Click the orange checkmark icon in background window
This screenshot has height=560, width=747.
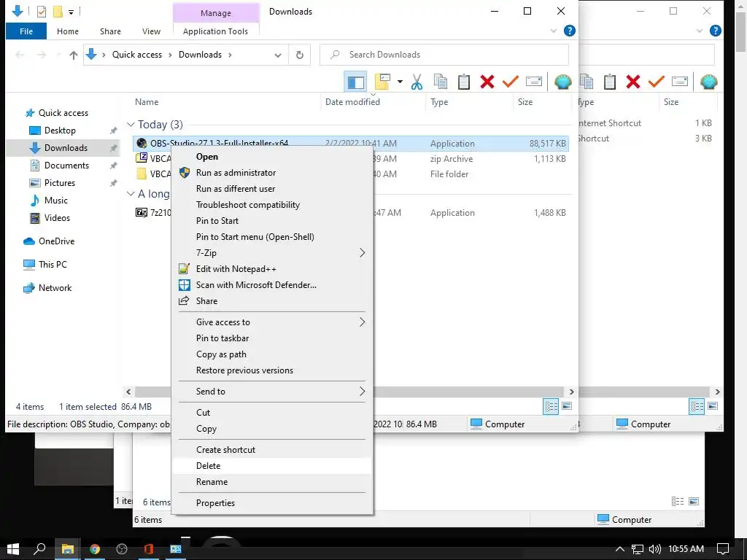656,82
